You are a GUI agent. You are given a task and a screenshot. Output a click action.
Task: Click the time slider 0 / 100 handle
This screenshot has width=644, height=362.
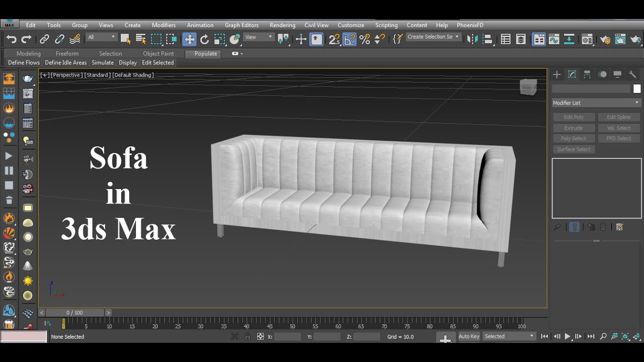(74, 313)
